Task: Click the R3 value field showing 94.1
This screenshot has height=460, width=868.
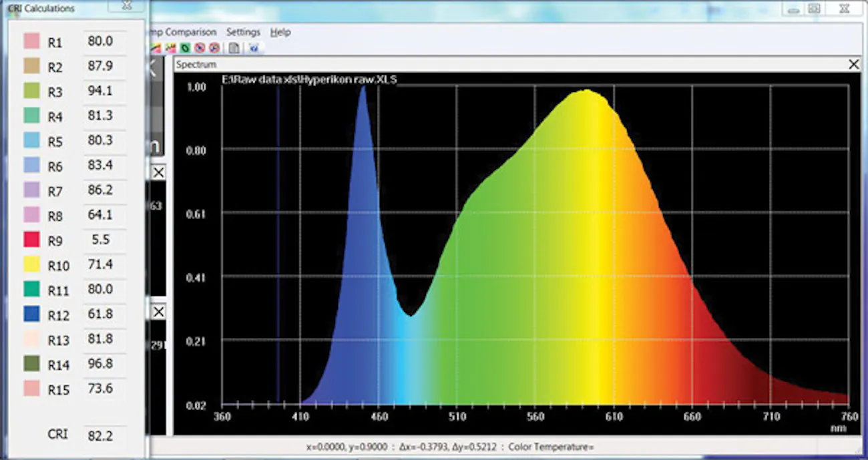Action: 104,91
